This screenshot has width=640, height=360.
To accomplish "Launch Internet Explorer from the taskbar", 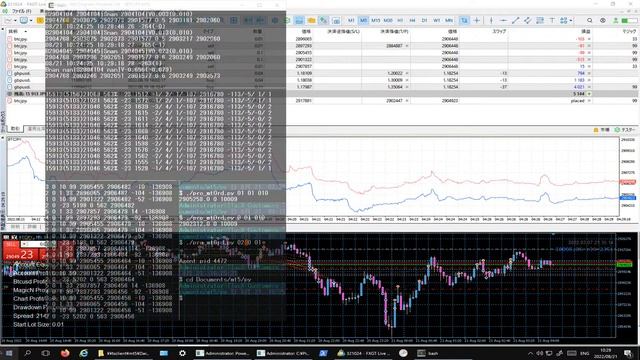I will (84, 353).
